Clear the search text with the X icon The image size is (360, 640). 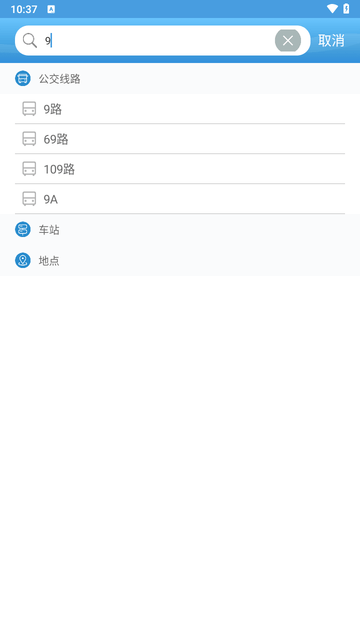point(288,40)
